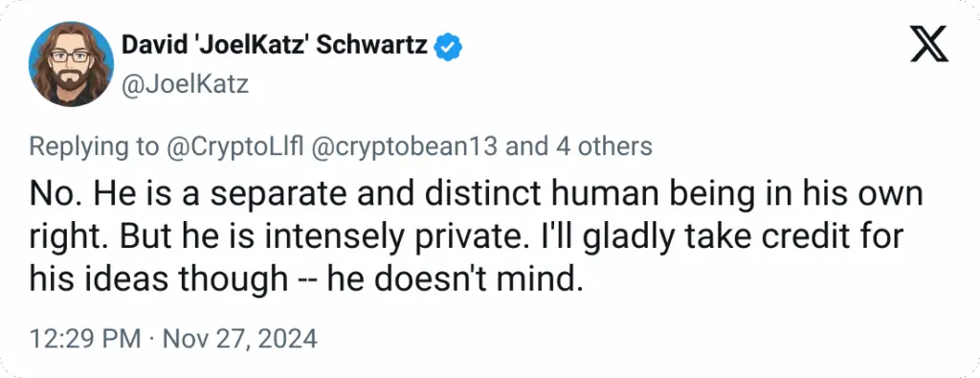Visit the @JoelKatz handle under the name
Image resolution: width=980 pixels, height=378 pixels.
tap(185, 83)
